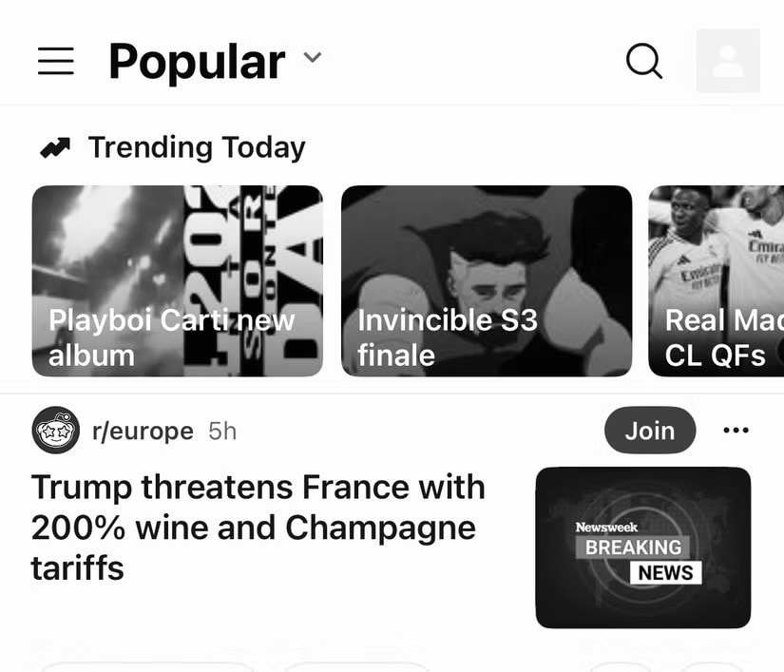Click the Trending Today heading
784x672 pixels.
(197, 148)
